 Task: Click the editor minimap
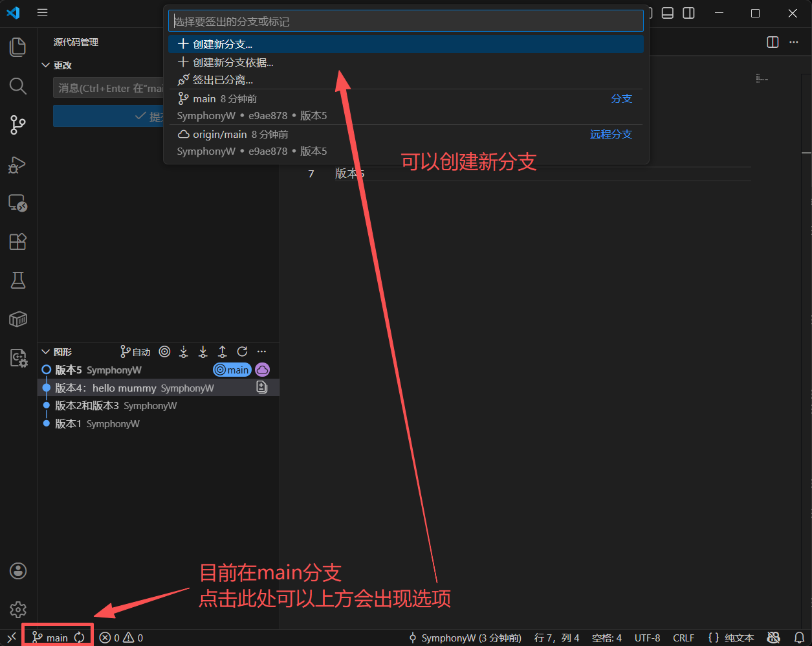[762, 79]
